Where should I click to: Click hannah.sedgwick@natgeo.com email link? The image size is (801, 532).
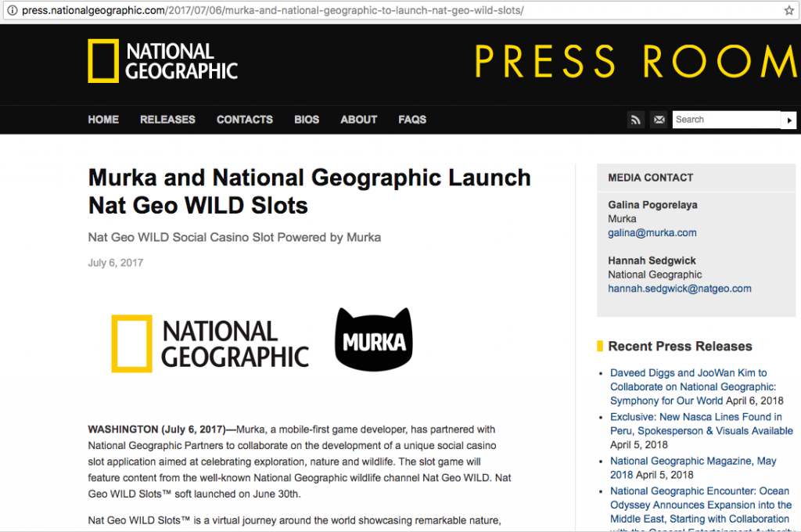[679, 289]
